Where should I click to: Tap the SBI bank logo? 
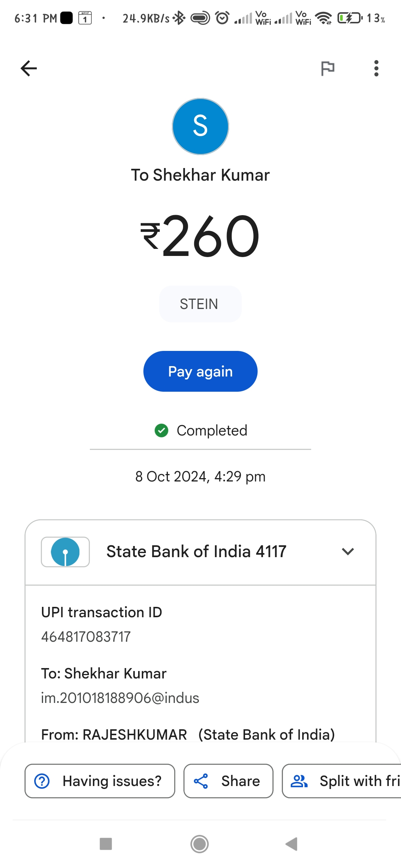click(x=65, y=552)
